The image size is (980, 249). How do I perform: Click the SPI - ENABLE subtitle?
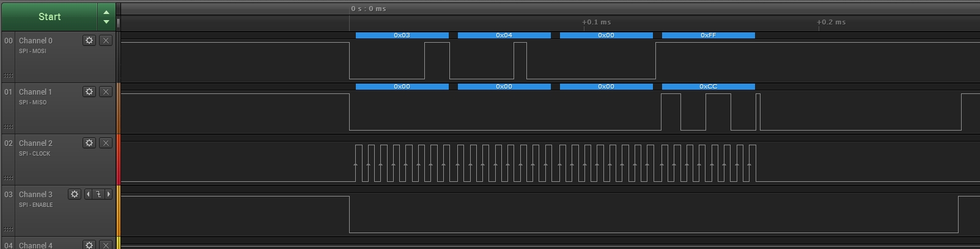(x=35, y=205)
